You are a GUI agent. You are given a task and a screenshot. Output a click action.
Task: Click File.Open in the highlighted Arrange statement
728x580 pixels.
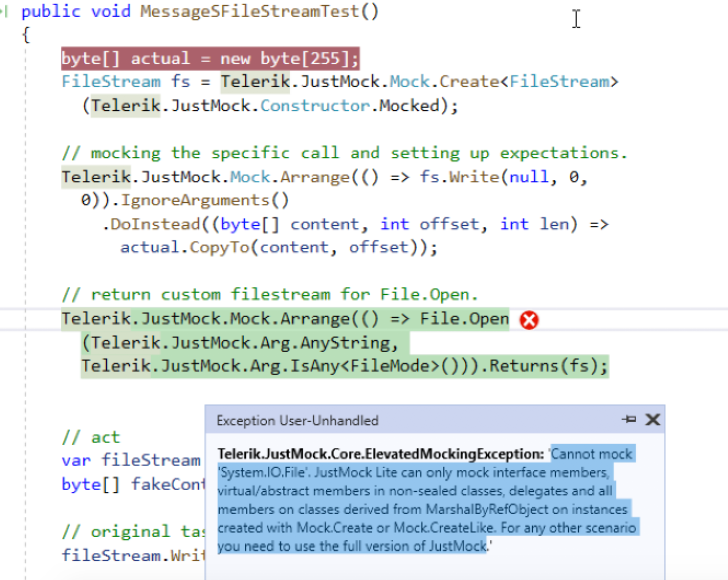point(464,319)
